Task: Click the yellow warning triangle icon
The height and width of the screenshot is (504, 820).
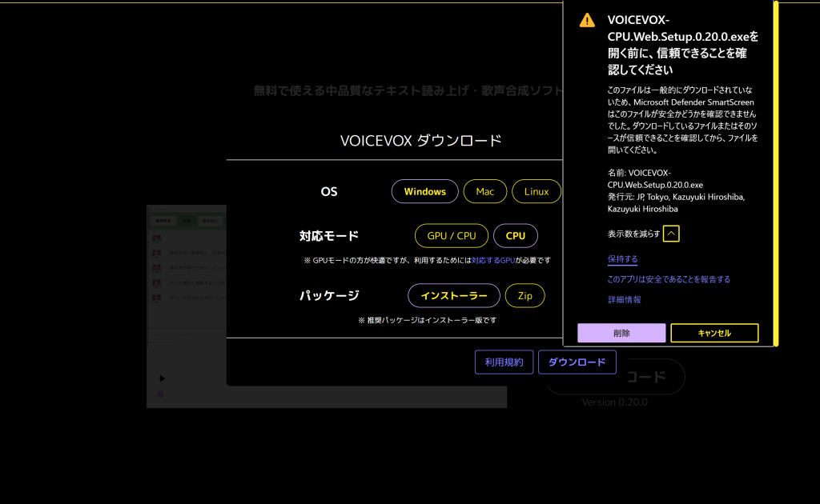Action: click(588, 20)
